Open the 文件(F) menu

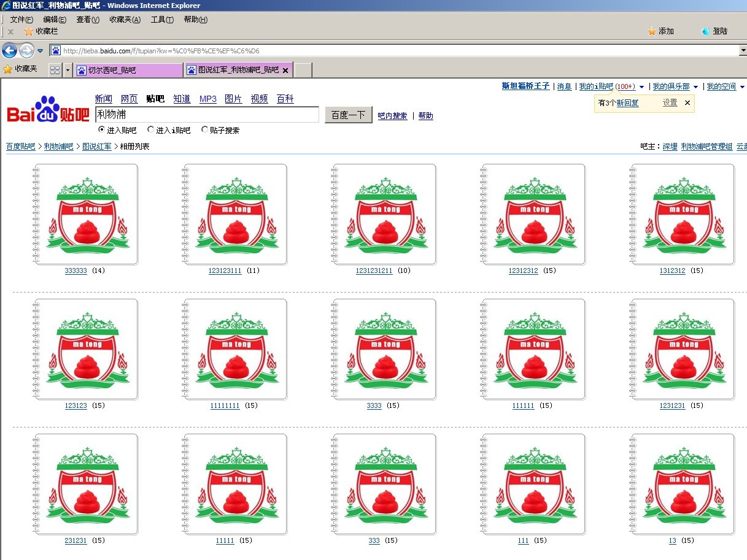click(21, 20)
